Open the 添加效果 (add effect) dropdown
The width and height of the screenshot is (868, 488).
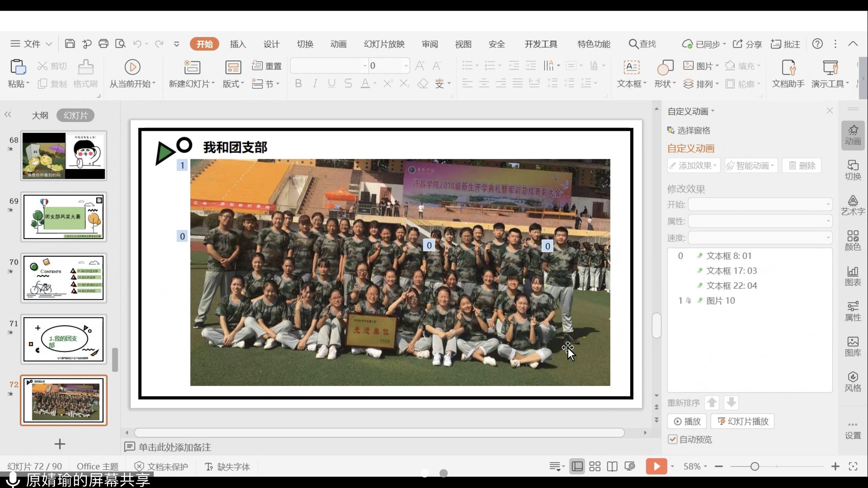(x=694, y=165)
